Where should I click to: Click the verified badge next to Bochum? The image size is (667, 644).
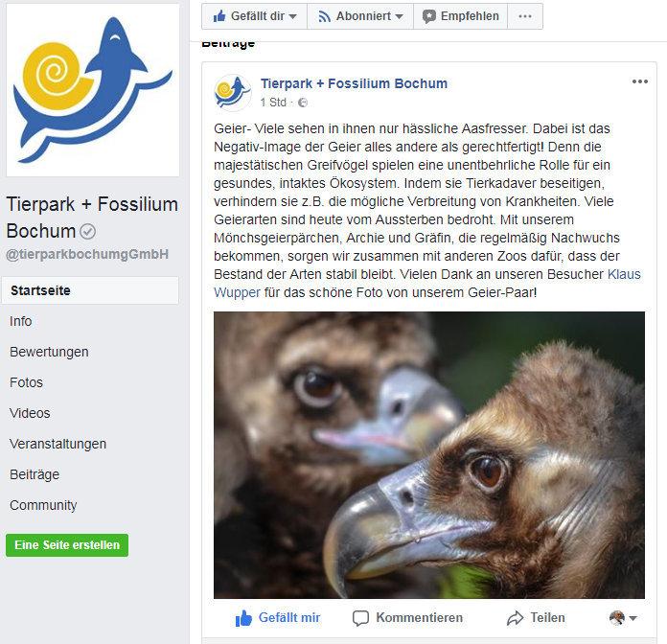[87, 231]
